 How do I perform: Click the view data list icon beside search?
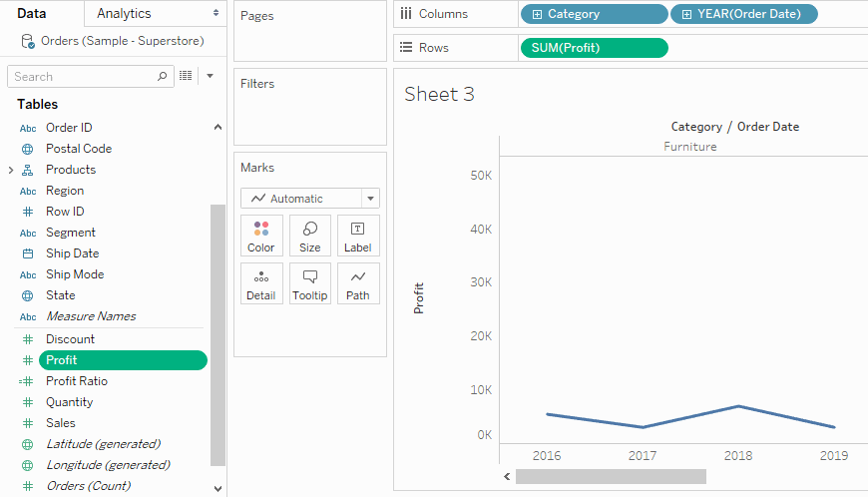(186, 76)
